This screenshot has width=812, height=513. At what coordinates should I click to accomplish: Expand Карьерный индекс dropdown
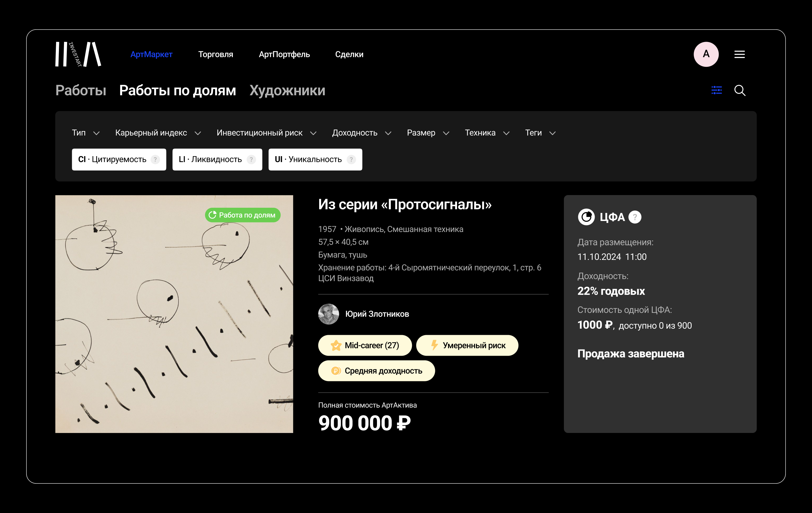coord(158,133)
